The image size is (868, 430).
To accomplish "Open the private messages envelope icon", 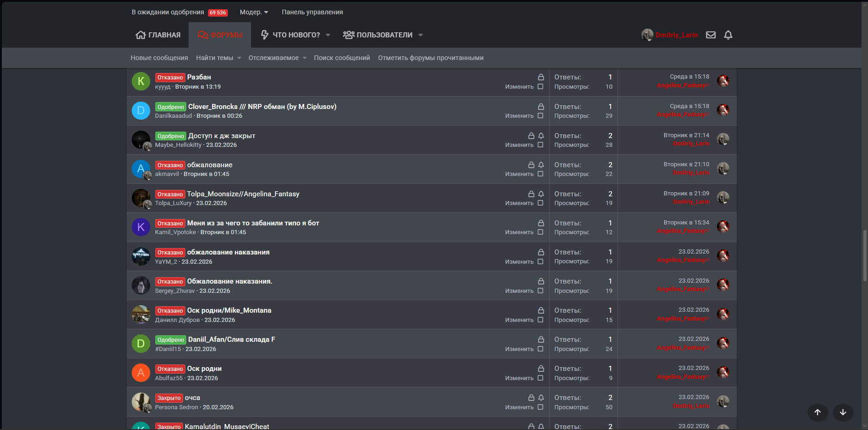I will point(711,35).
